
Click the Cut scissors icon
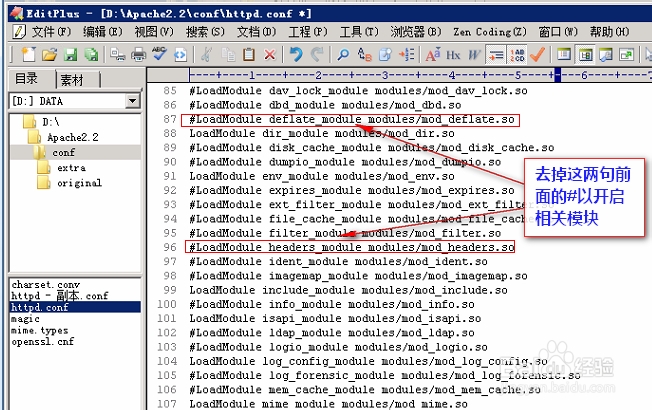(x=206, y=54)
